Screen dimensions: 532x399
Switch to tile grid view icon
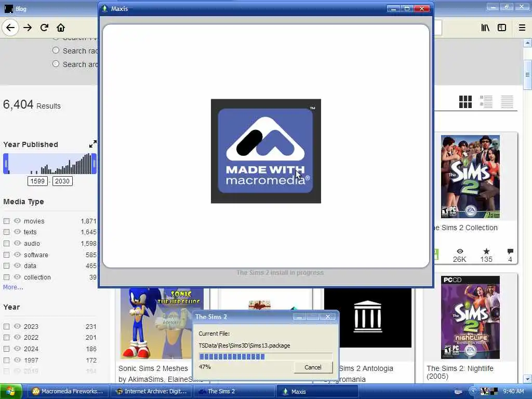point(465,101)
